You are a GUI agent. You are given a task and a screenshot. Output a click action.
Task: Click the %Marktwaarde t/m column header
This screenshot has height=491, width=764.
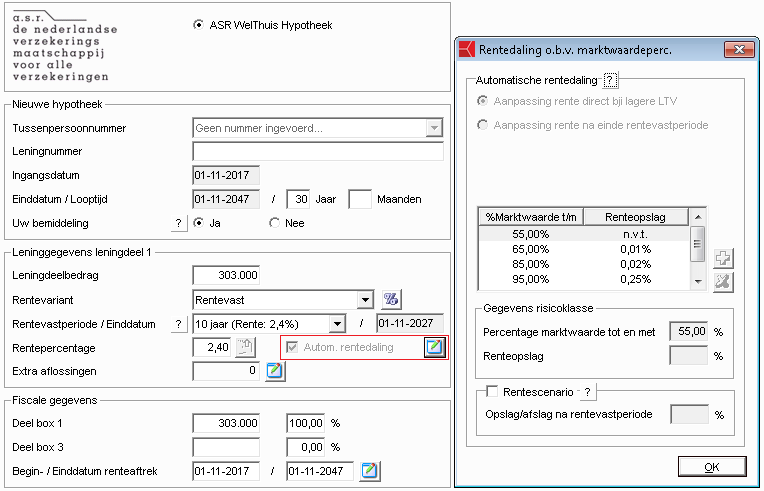click(531, 217)
